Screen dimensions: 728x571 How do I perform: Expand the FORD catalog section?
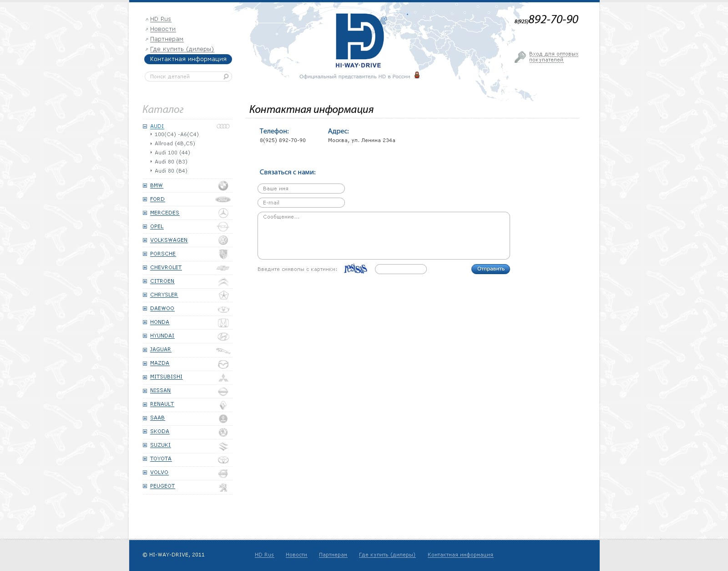coord(145,199)
